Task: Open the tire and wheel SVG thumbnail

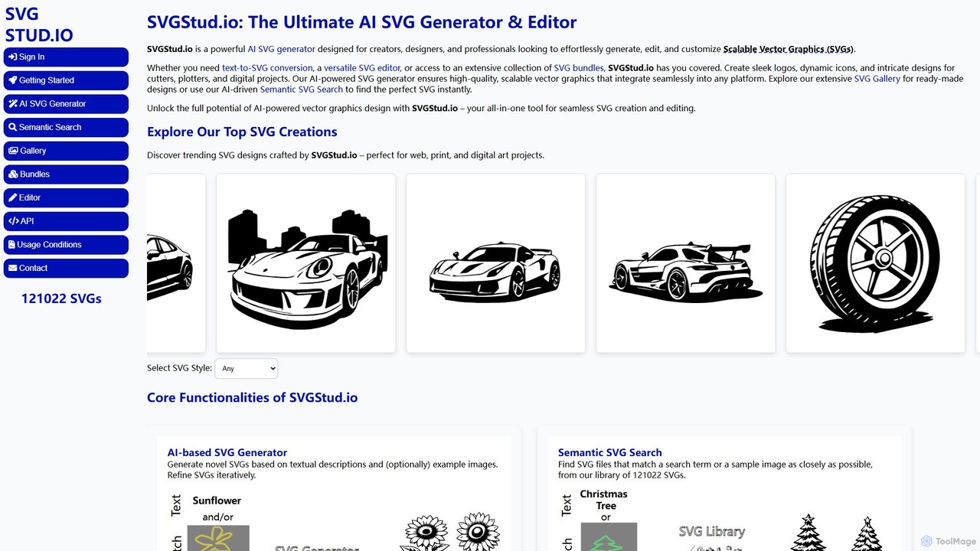Action: click(x=875, y=263)
